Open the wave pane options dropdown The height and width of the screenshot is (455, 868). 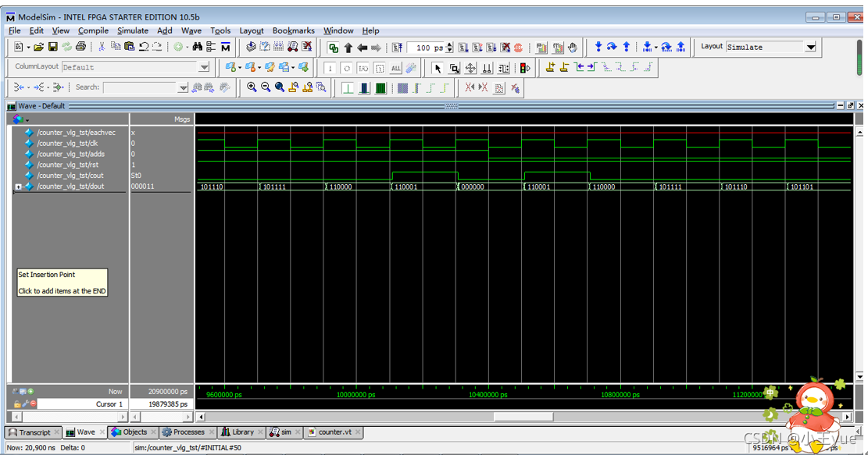tap(27, 119)
